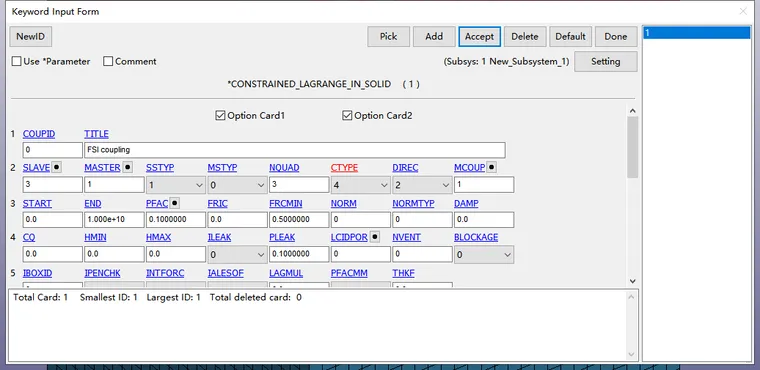This screenshot has width=760, height=370.
Task: Open the COUPID field help link
Action: tap(39, 134)
